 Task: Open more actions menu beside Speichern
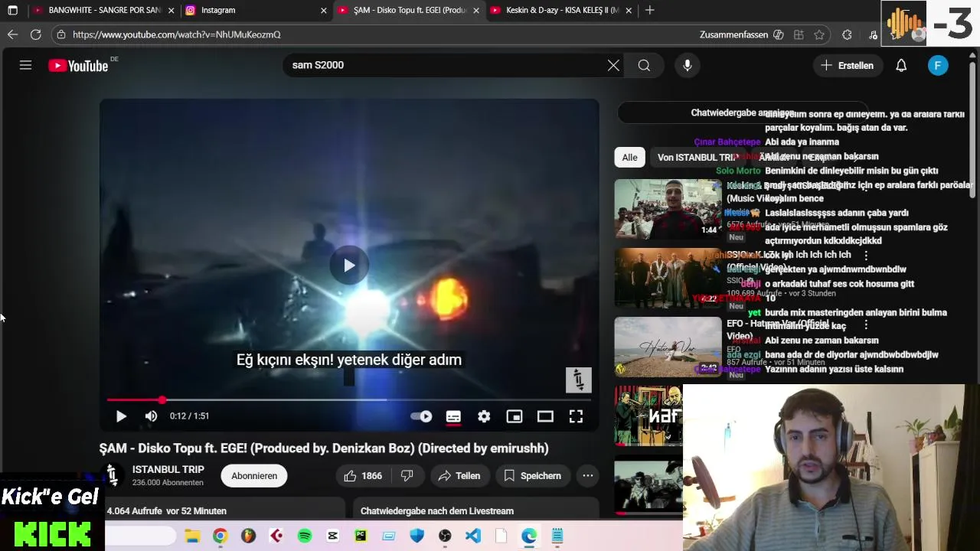pyautogui.click(x=588, y=476)
